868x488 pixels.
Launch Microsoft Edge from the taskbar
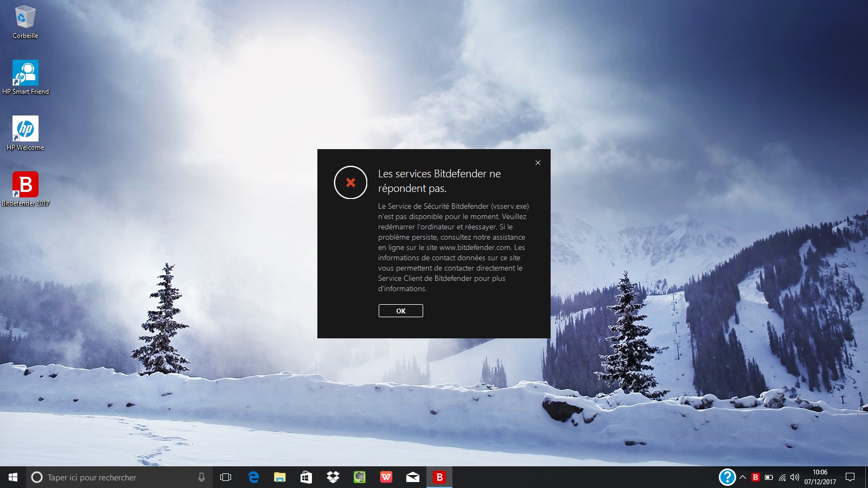[253, 477]
